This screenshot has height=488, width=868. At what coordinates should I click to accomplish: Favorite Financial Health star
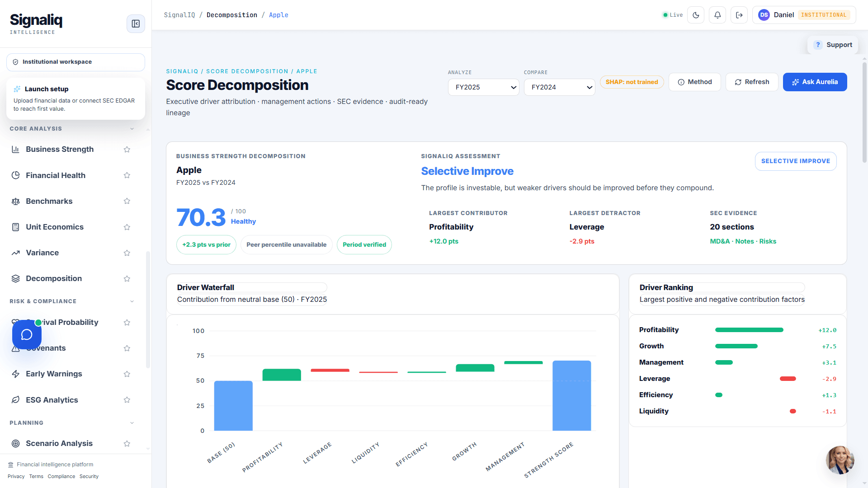127,175
